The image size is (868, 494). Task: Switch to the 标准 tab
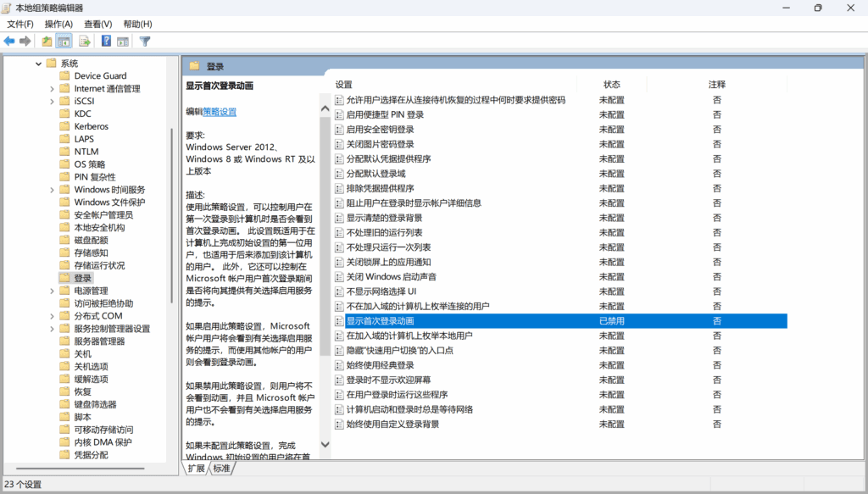221,468
